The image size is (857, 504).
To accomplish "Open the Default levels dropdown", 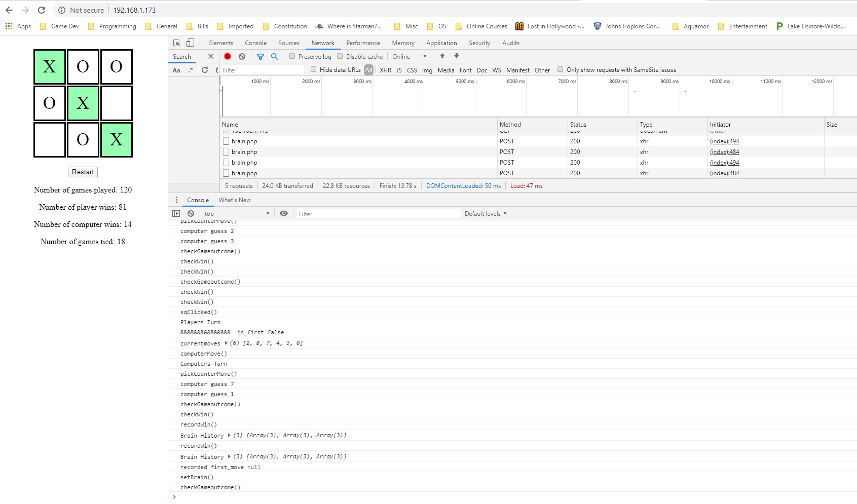I will pyautogui.click(x=485, y=214).
